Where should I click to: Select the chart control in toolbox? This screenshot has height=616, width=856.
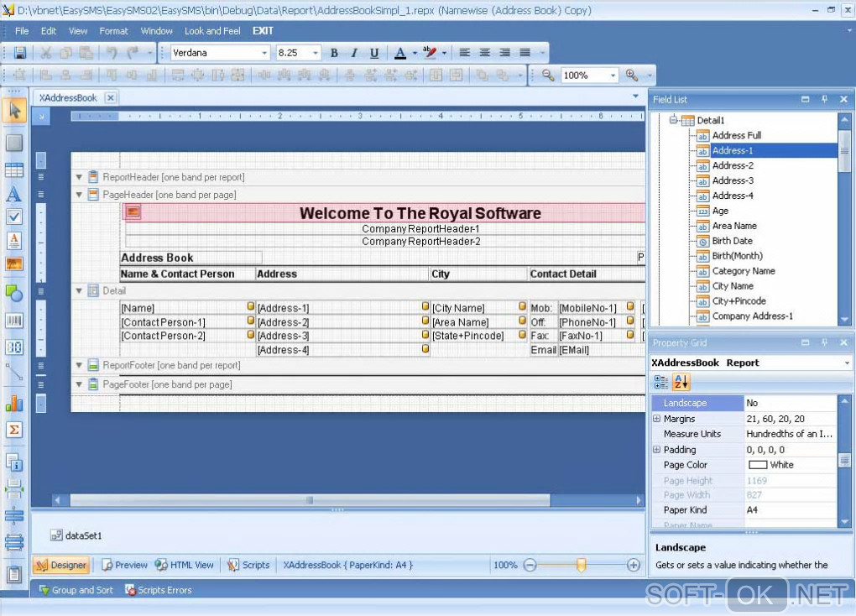(14, 405)
